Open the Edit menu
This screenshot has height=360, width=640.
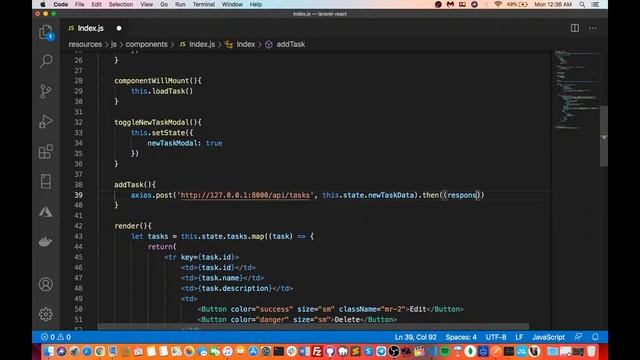[x=96, y=4]
